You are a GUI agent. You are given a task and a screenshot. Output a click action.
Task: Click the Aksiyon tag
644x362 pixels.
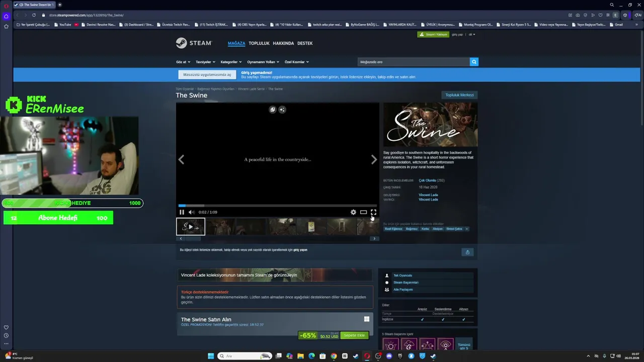(438, 229)
